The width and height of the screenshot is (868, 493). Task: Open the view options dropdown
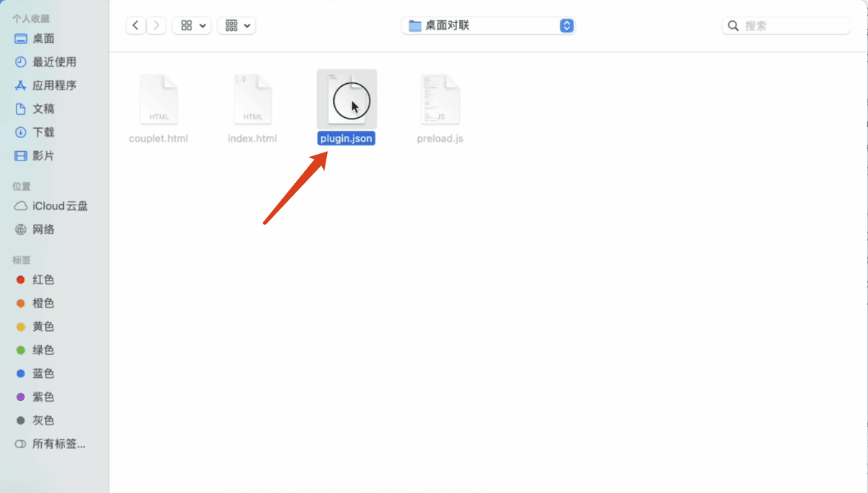tap(191, 25)
